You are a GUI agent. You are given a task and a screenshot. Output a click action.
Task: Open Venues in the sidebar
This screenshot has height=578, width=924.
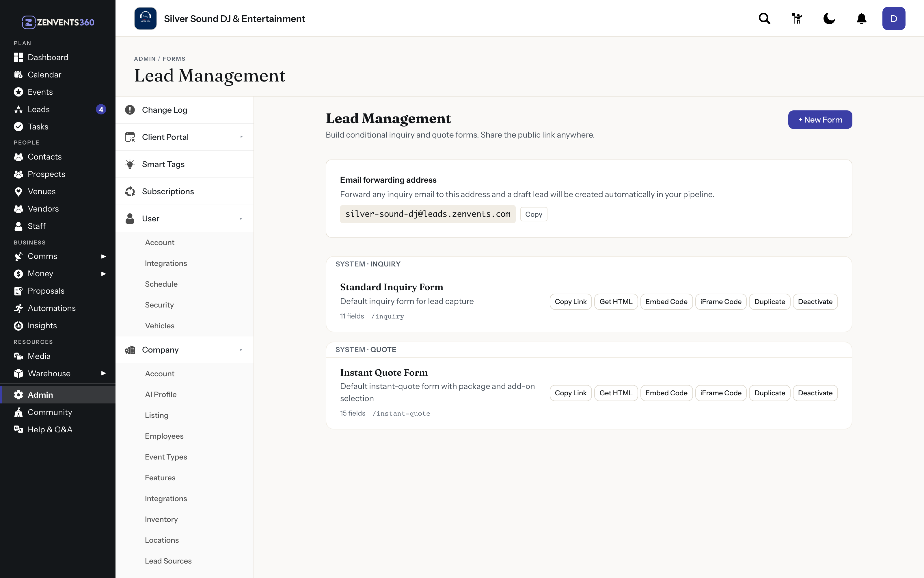pyautogui.click(x=58, y=191)
